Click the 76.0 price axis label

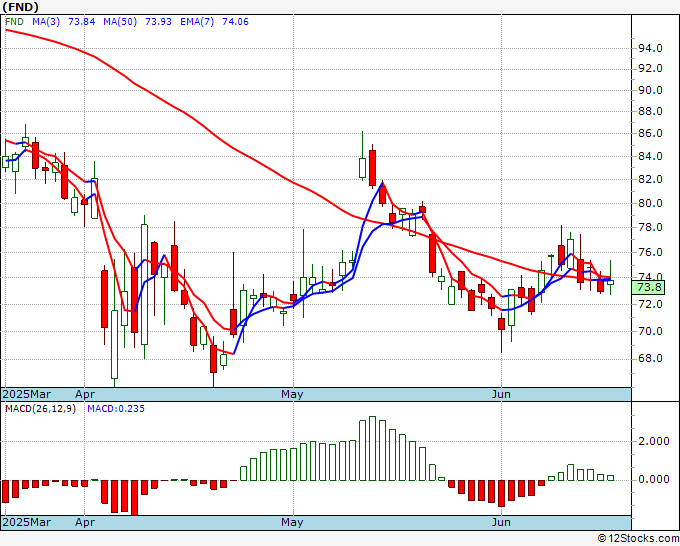(x=650, y=252)
